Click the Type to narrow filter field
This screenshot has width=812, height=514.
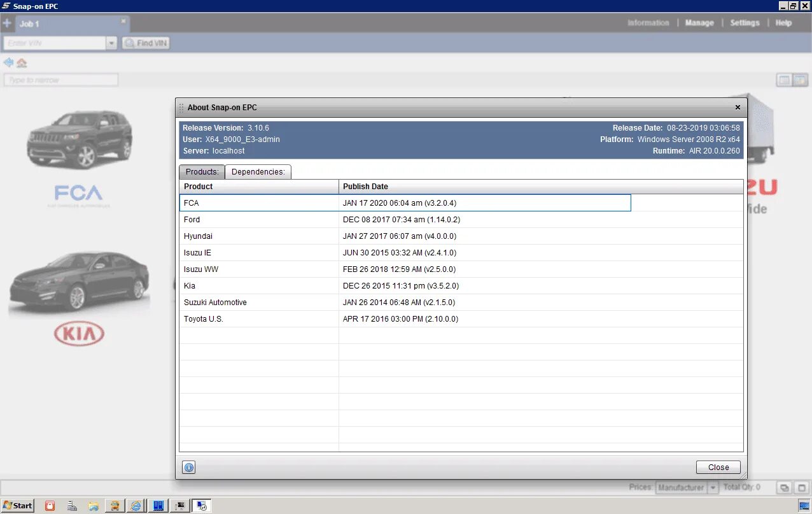click(x=61, y=80)
